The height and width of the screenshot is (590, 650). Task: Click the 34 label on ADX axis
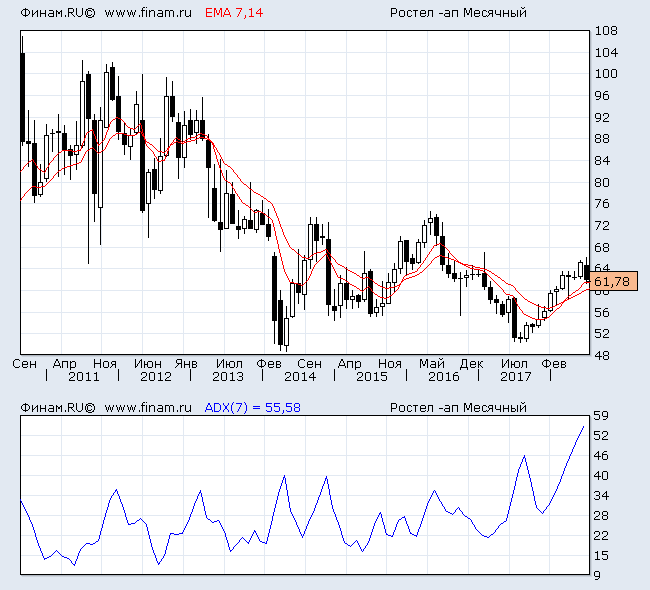[x=602, y=496]
